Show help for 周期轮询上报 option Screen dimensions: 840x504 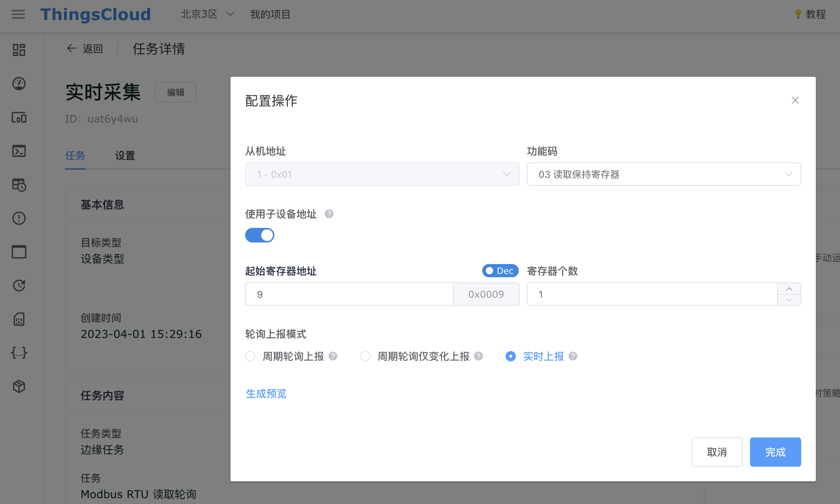click(x=333, y=356)
